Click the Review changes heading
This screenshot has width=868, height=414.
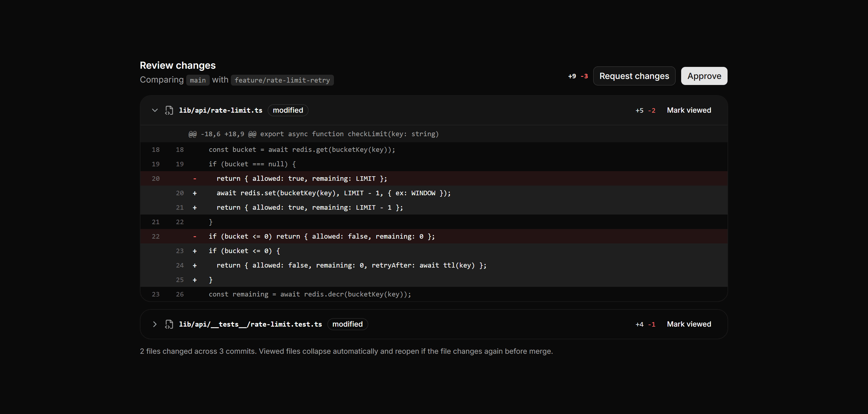pyautogui.click(x=178, y=65)
